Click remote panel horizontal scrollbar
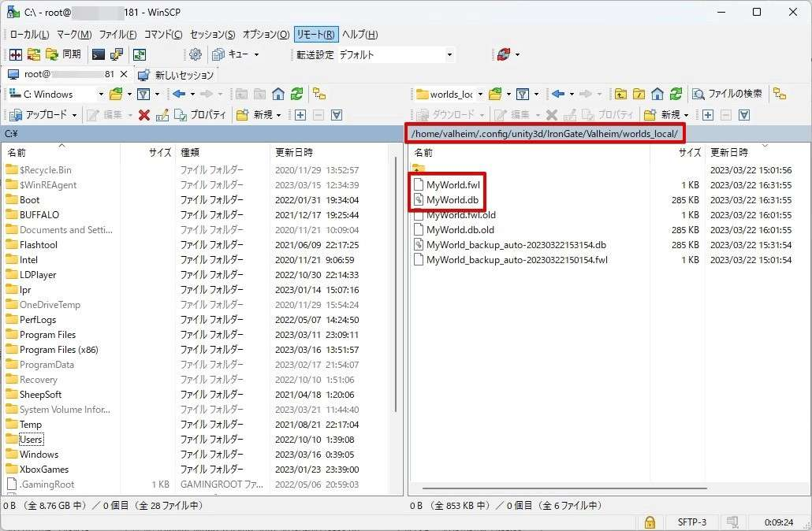The width and height of the screenshot is (812, 531). click(564, 488)
